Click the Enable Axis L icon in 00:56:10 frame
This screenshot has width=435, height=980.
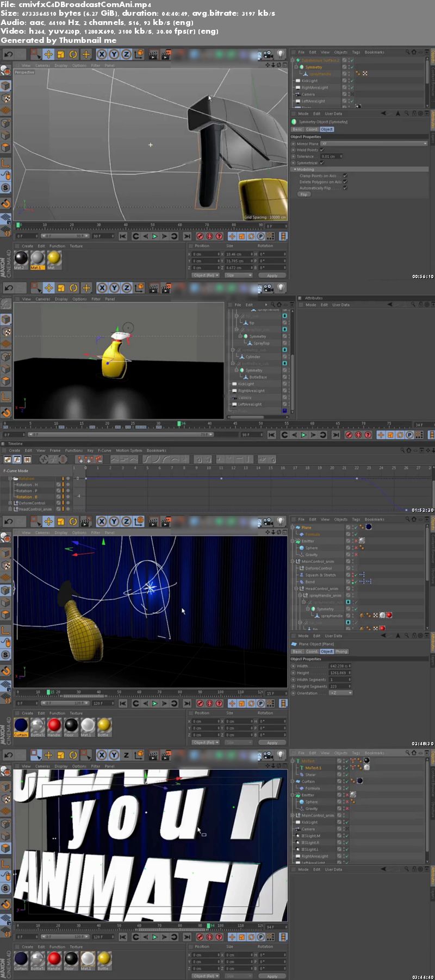[x=6, y=163]
